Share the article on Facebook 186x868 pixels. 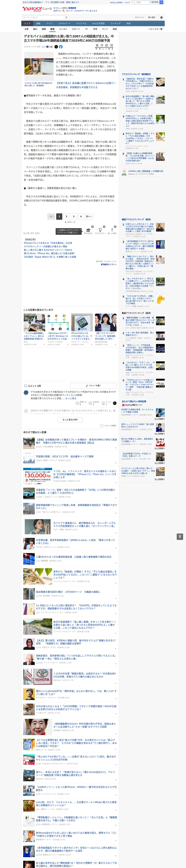(61, 47)
